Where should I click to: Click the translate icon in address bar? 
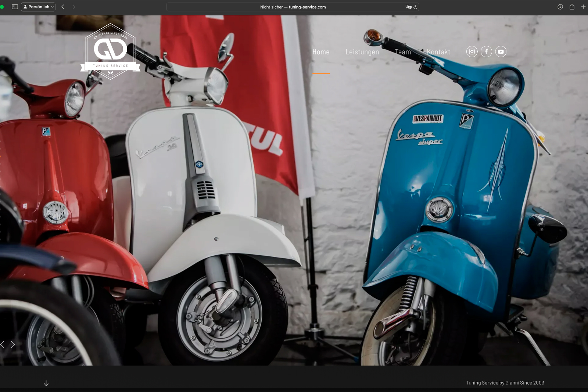tap(408, 7)
